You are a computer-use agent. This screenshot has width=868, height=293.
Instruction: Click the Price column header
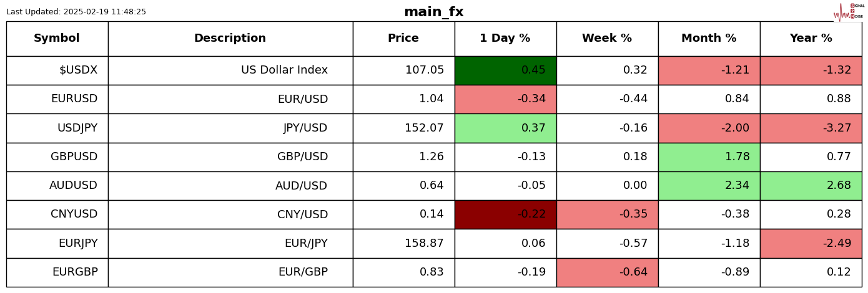pyautogui.click(x=403, y=39)
